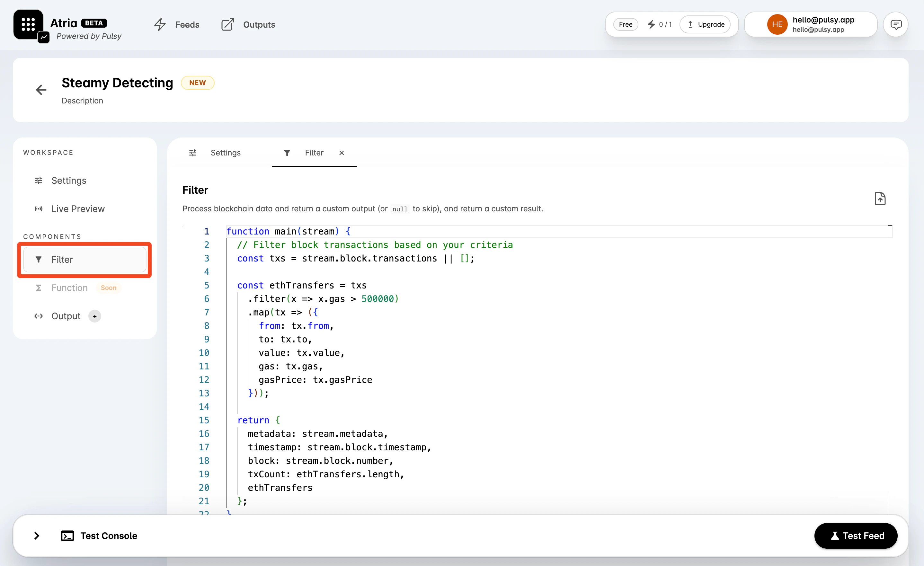924x566 pixels.
Task: Click the Atria grid logo icon
Action: point(28,24)
